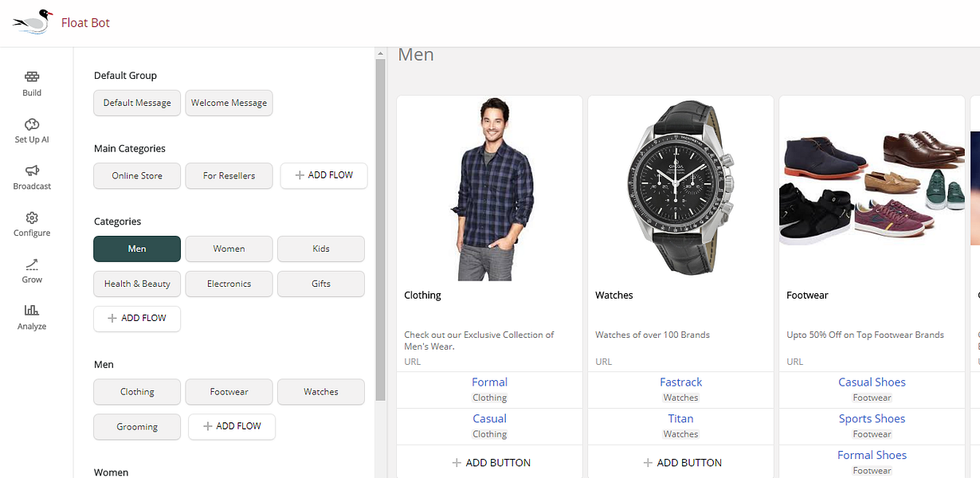The width and height of the screenshot is (980, 478).
Task: Edit 'Upto 50% Off' footwear subtitle
Action: coord(865,335)
